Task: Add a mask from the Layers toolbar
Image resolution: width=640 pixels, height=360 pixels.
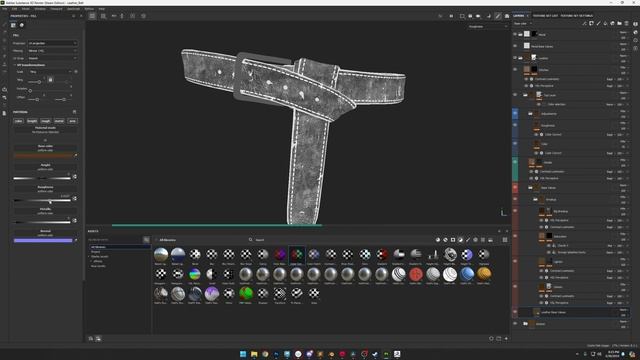Action: [591, 24]
